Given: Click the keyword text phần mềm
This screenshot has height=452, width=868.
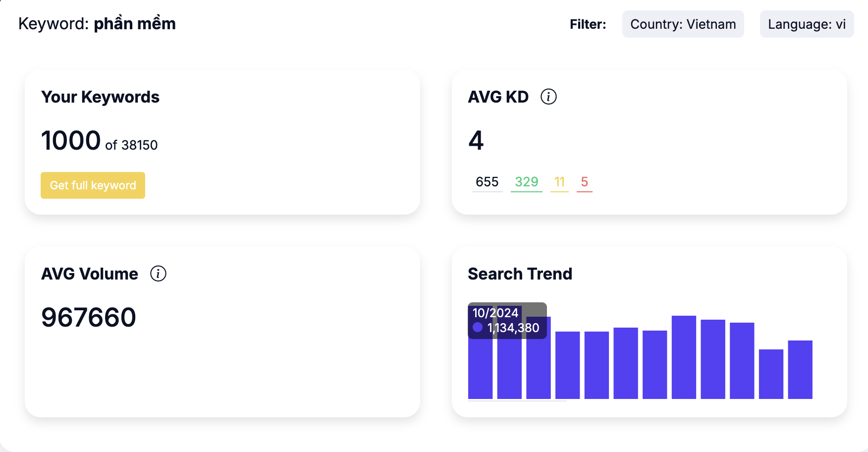Looking at the screenshot, I should pyautogui.click(x=135, y=24).
